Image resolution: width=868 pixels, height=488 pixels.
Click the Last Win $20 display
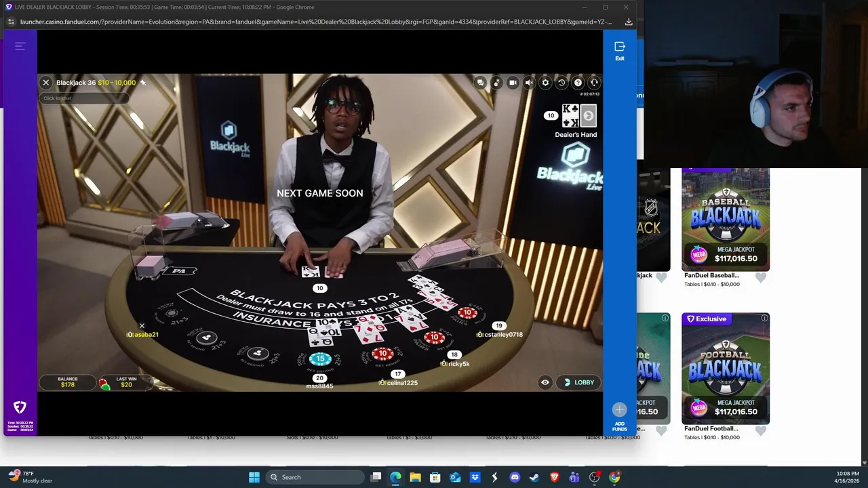pos(126,382)
